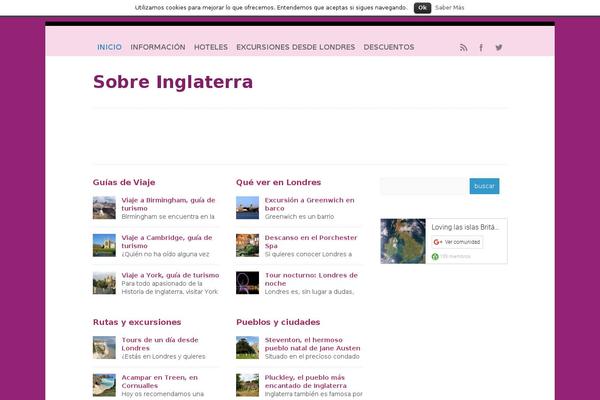600x400 pixels.
Task: Focus the search text field
Action: [x=424, y=186]
